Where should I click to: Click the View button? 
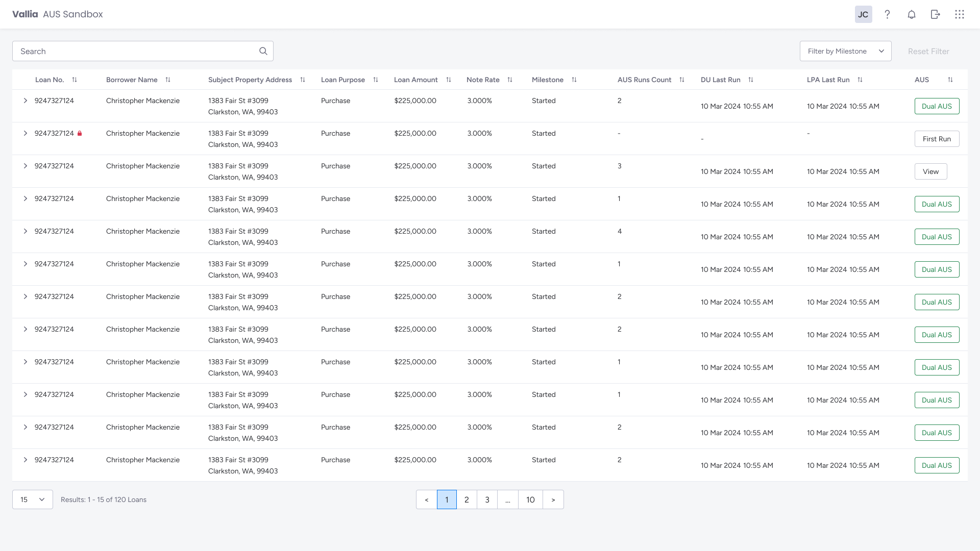pos(930,171)
